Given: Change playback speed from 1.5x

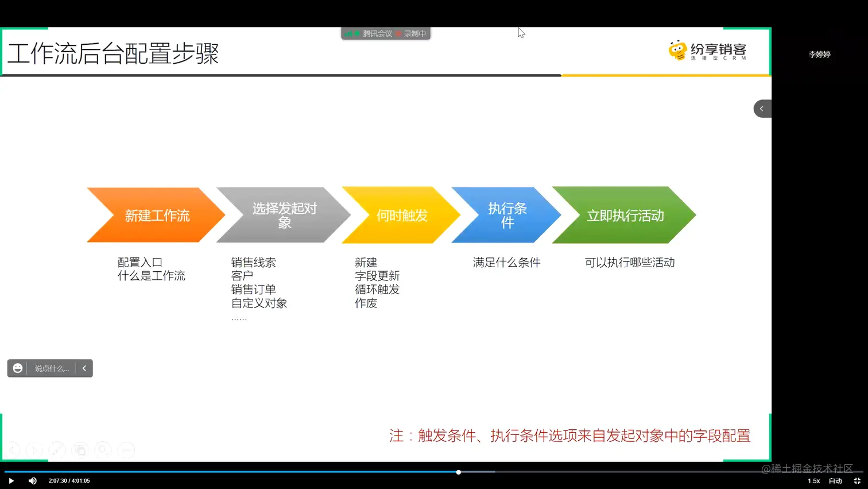Looking at the screenshot, I should 813,481.
